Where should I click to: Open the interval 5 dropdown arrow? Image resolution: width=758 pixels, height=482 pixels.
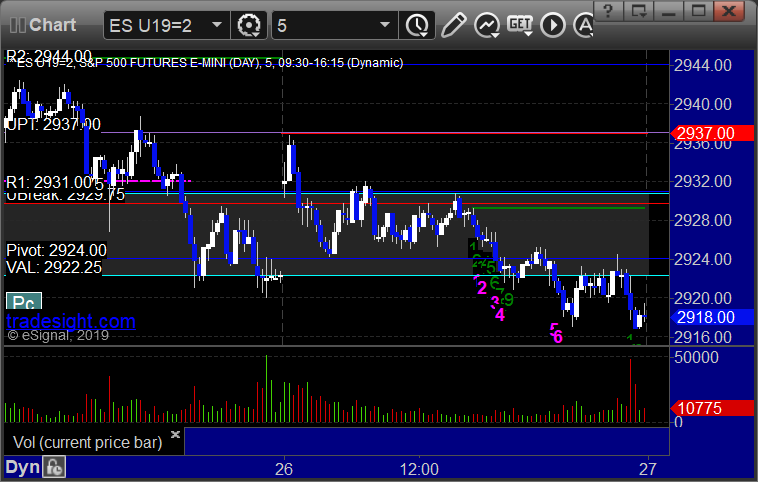click(383, 23)
